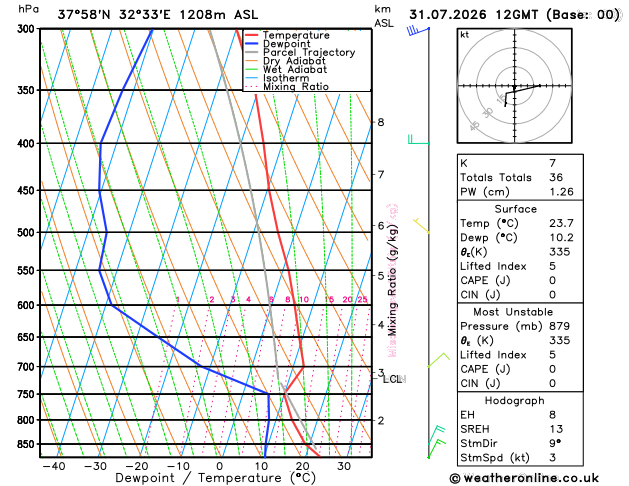Click the -40 temperature axis label

pyautogui.click(x=54, y=466)
